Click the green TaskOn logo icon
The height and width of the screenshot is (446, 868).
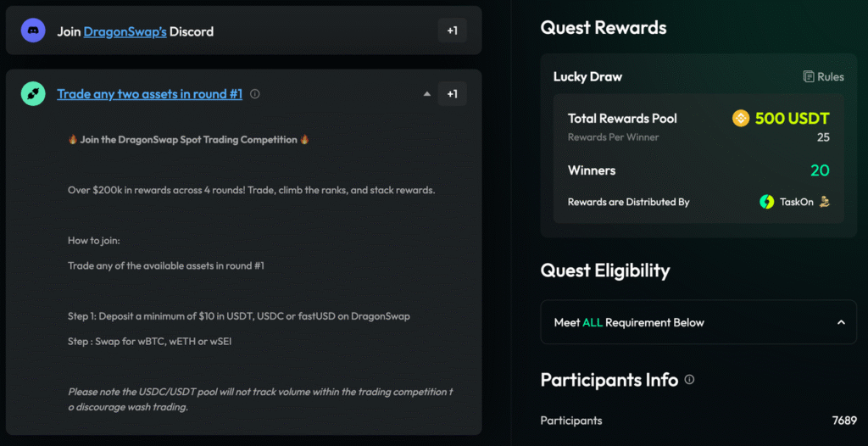click(767, 202)
